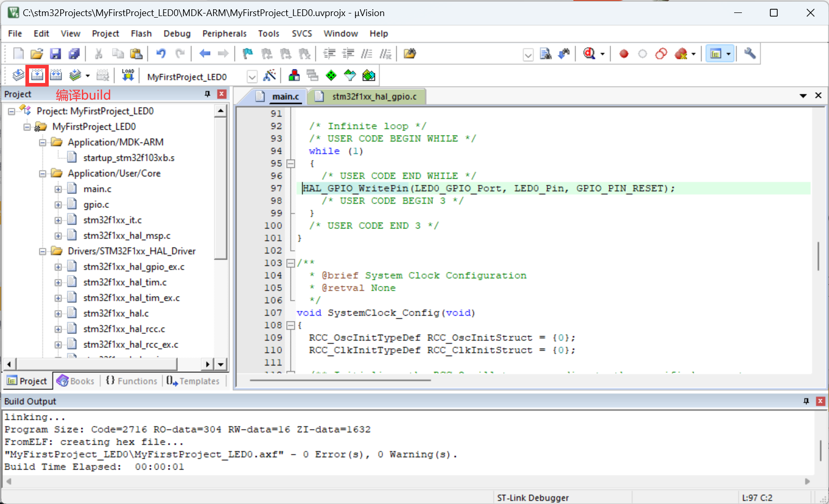Open the Peripherals menu
Image resolution: width=829 pixels, height=504 pixels.
point(224,33)
